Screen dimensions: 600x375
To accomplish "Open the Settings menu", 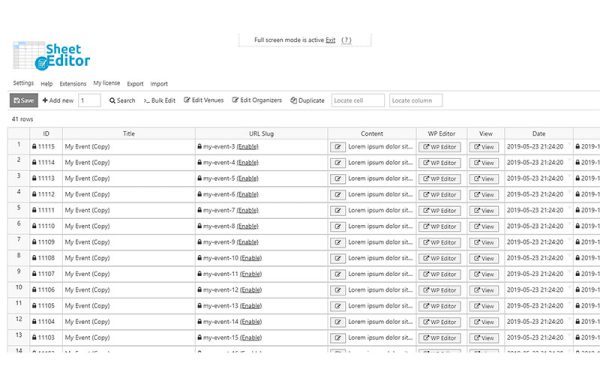I will 23,83.
